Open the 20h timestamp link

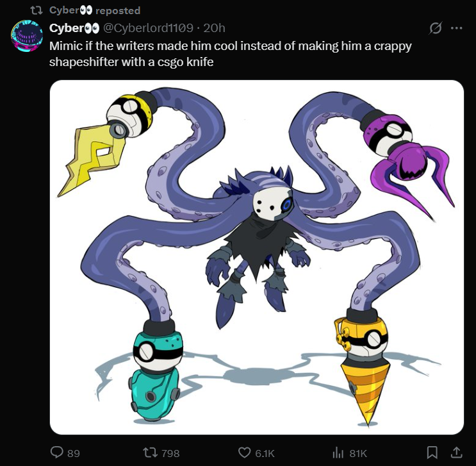(x=215, y=28)
